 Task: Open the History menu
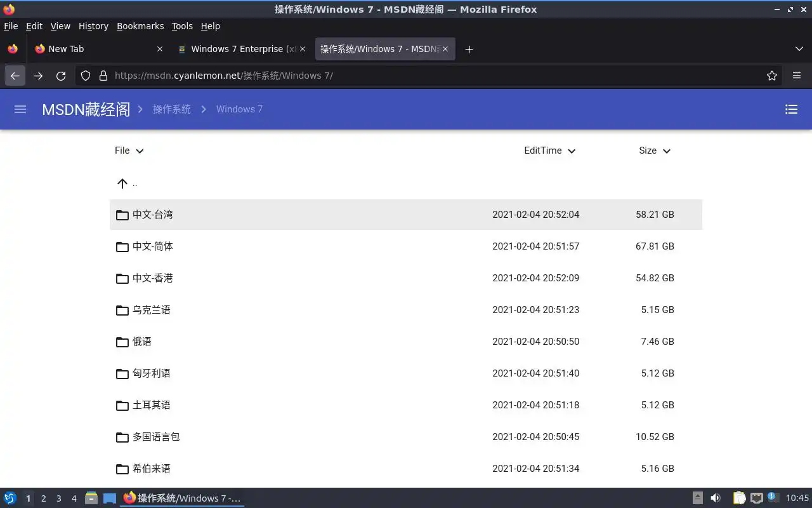coord(93,26)
